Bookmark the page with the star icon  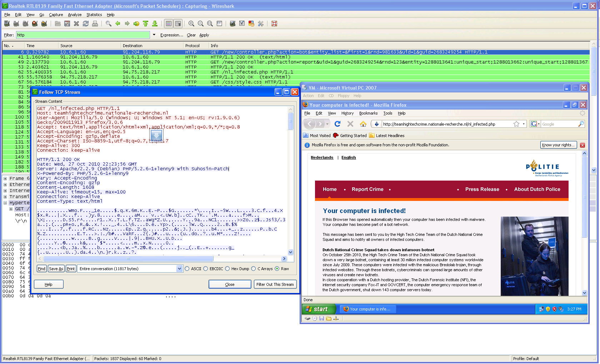pyautogui.click(x=516, y=124)
